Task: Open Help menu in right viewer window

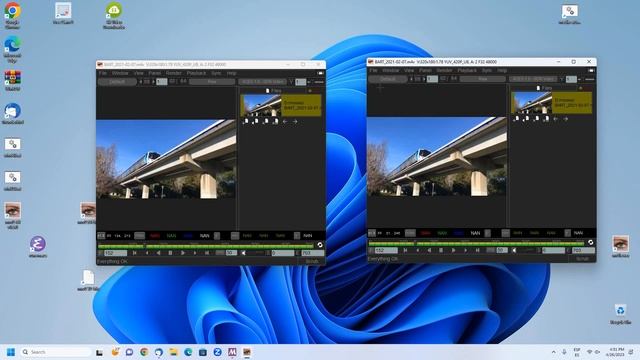Action: [502, 71]
